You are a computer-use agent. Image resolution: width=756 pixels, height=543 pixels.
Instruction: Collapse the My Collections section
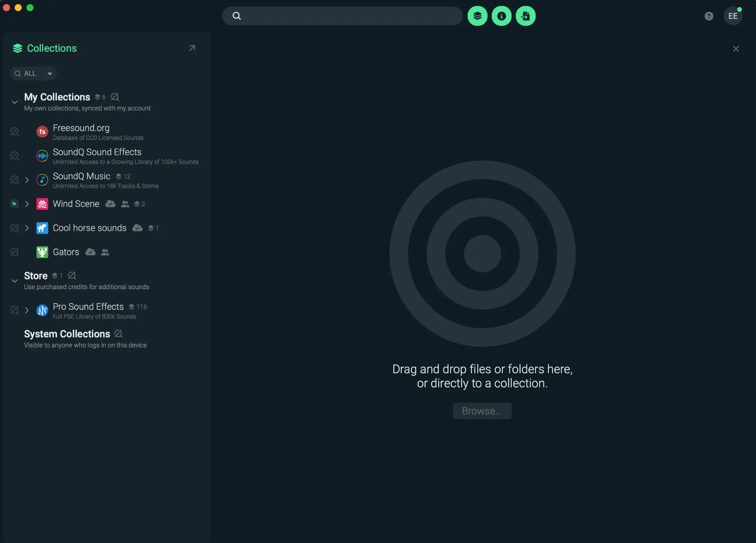[x=14, y=102]
